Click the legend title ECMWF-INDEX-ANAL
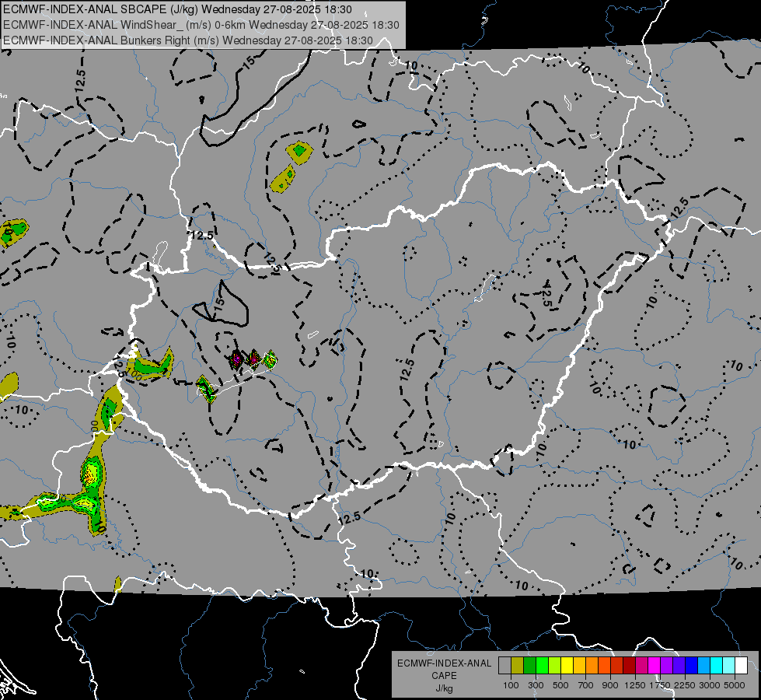This screenshot has width=761, height=700. tap(444, 663)
